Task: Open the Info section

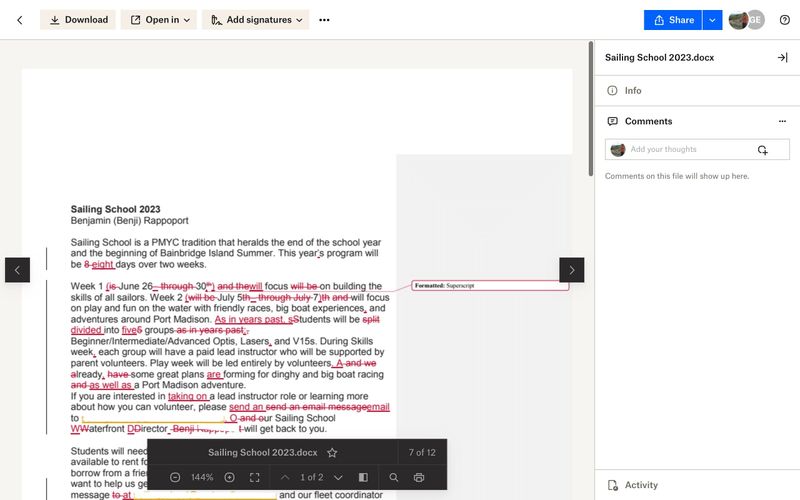Action: tap(632, 91)
